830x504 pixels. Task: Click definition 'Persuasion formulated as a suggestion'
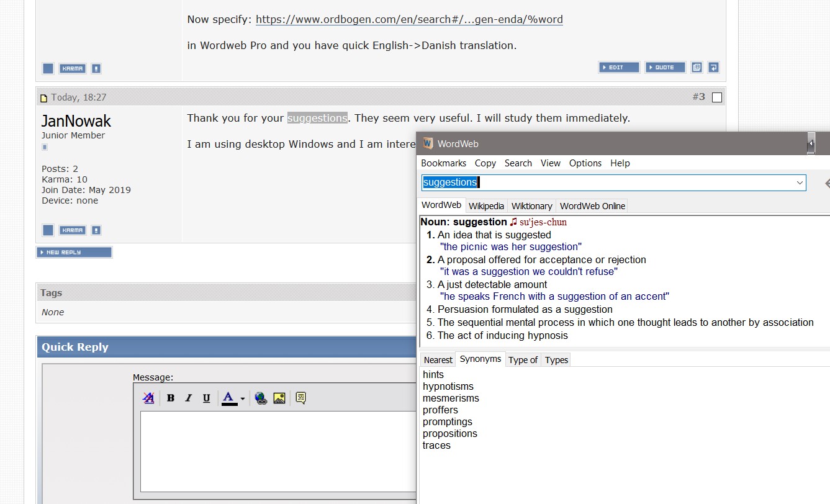(525, 310)
